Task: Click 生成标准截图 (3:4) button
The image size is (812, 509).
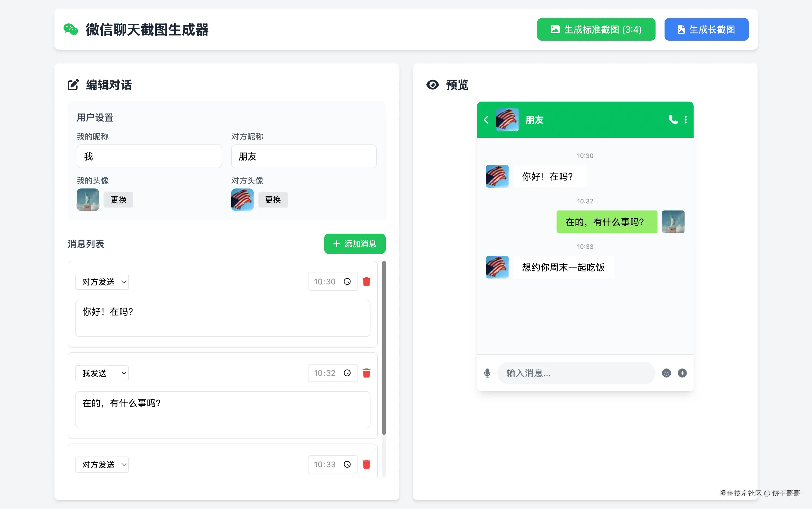Action: point(596,29)
